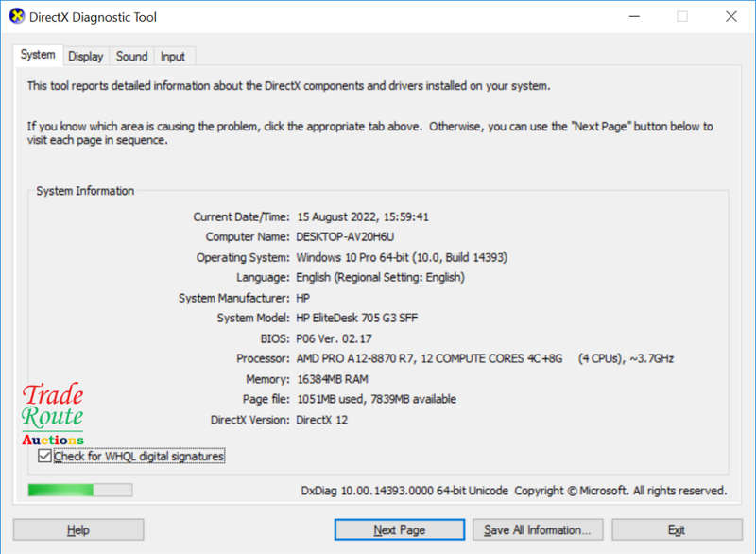Click the Current Date/Time label
The height and width of the screenshot is (554, 756).
pos(241,217)
